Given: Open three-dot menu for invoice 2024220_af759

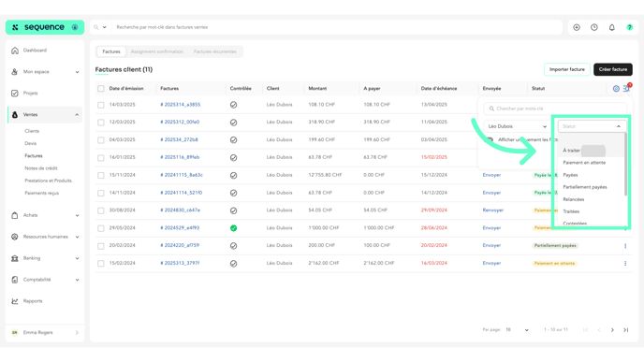Looking at the screenshot, I should [625, 246].
